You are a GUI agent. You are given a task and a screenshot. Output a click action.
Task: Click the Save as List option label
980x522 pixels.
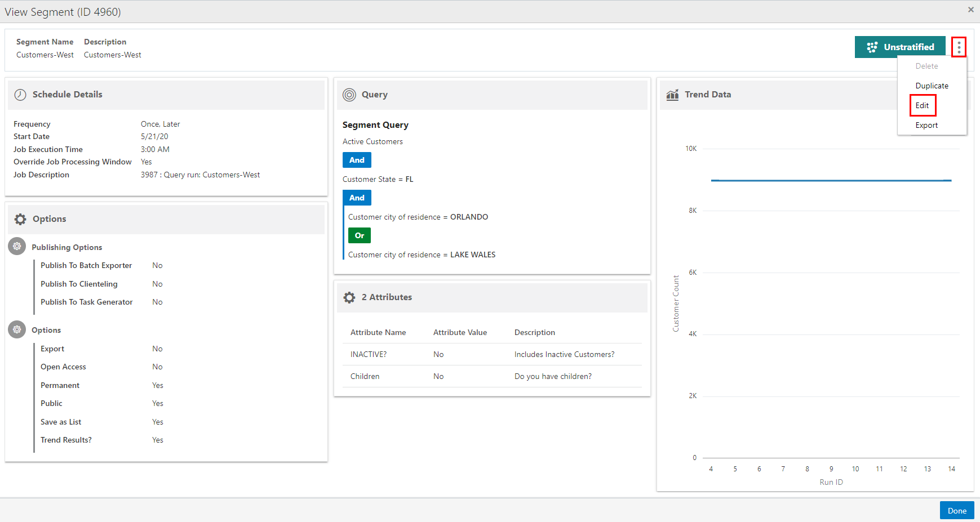click(61, 422)
